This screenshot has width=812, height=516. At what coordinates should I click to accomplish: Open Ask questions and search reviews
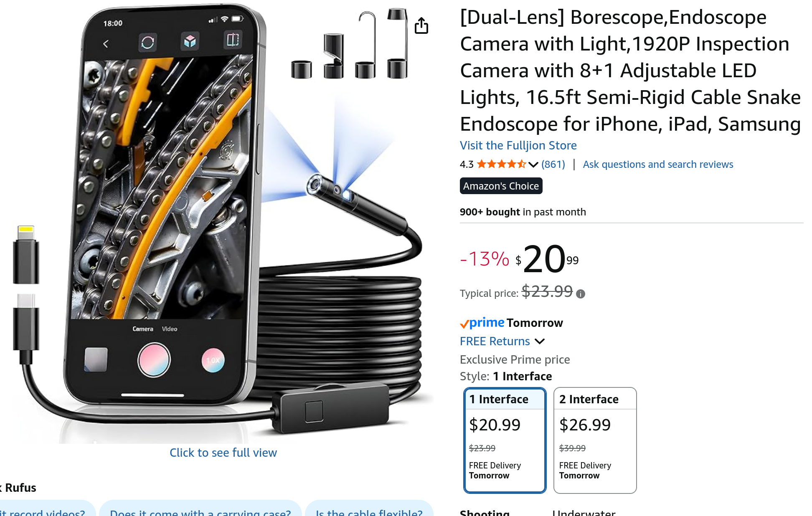(x=658, y=164)
